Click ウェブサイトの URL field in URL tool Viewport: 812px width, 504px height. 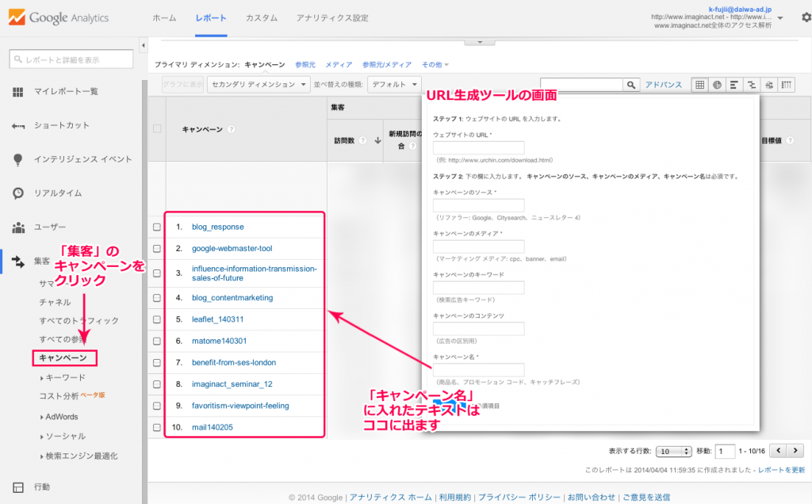[478, 147]
